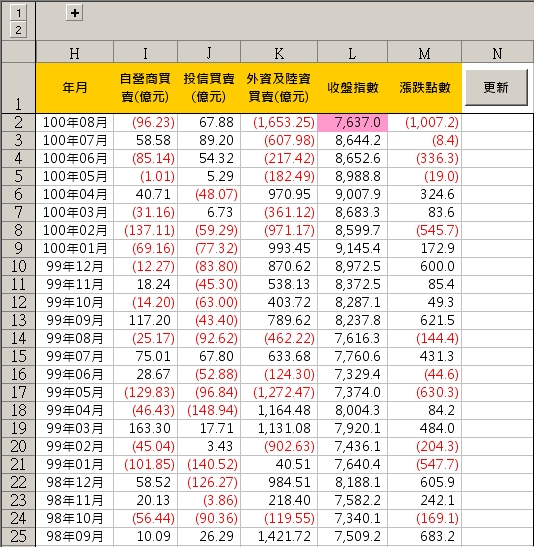Select cell 100年03月

tap(74, 212)
